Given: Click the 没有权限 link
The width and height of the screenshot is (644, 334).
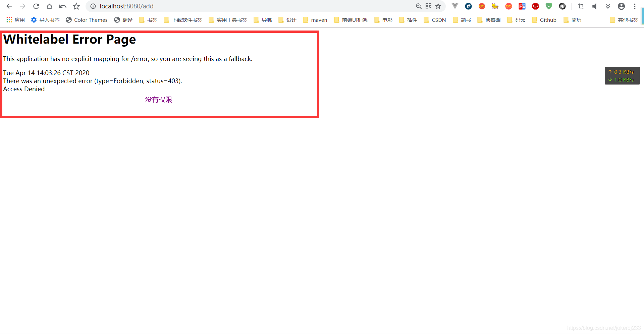Looking at the screenshot, I should [x=158, y=100].
